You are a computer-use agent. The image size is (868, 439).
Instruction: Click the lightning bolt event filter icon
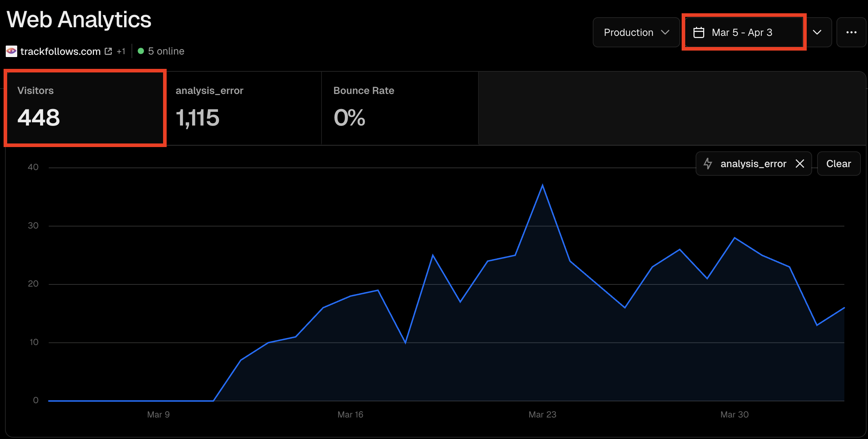click(708, 164)
